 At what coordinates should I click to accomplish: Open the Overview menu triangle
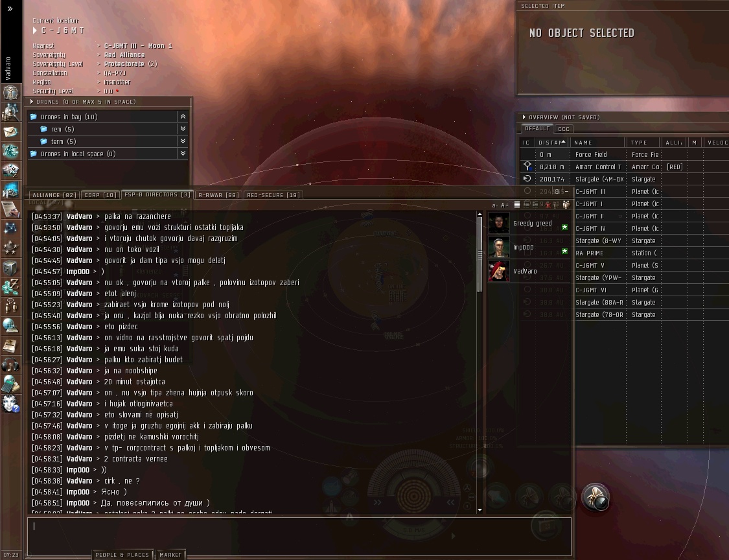click(524, 117)
